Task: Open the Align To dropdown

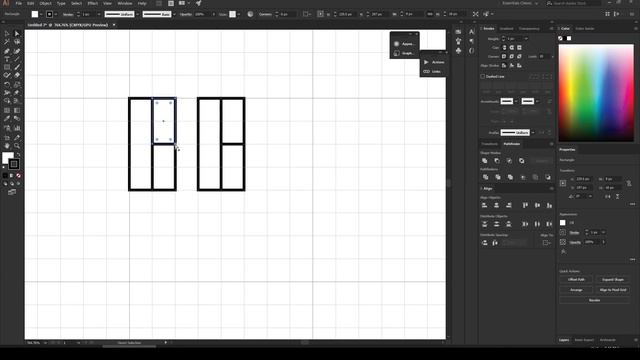Action: coord(547,243)
